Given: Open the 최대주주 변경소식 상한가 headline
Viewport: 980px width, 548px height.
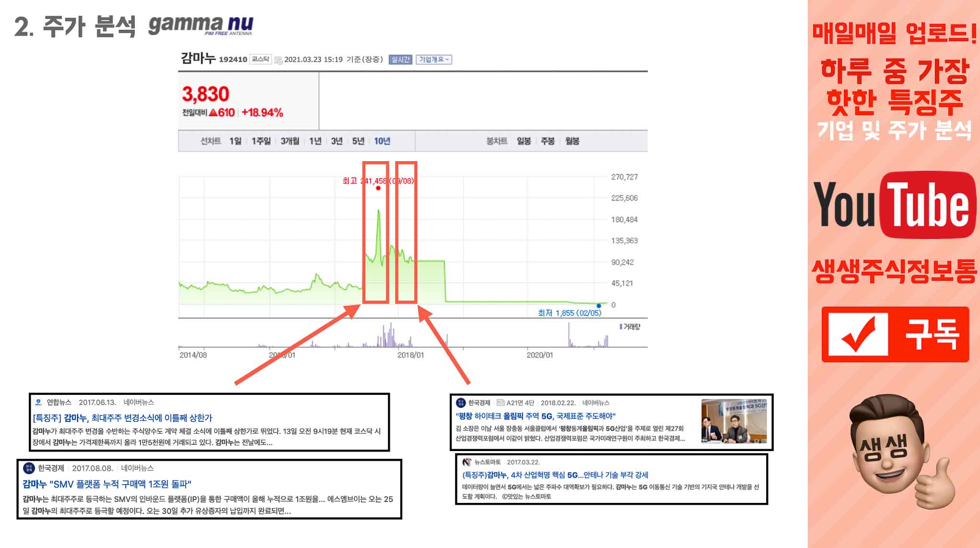Looking at the screenshot, I should click(123, 418).
